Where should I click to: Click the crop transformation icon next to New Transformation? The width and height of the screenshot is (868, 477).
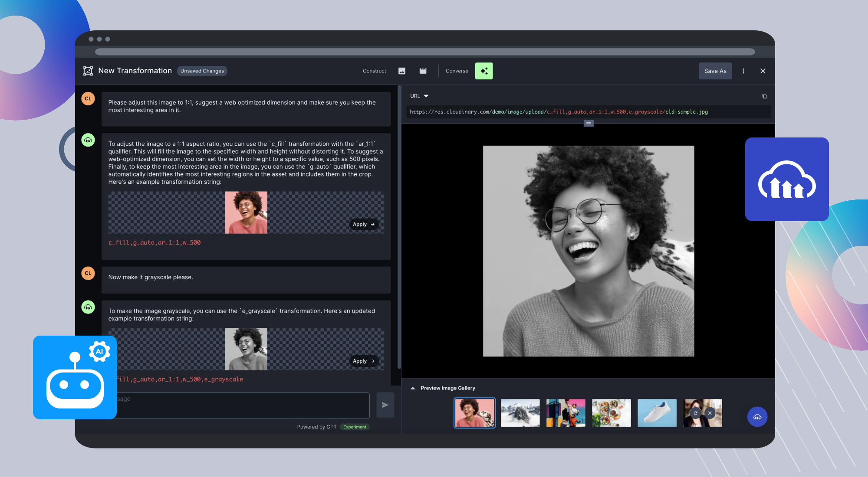(88, 70)
